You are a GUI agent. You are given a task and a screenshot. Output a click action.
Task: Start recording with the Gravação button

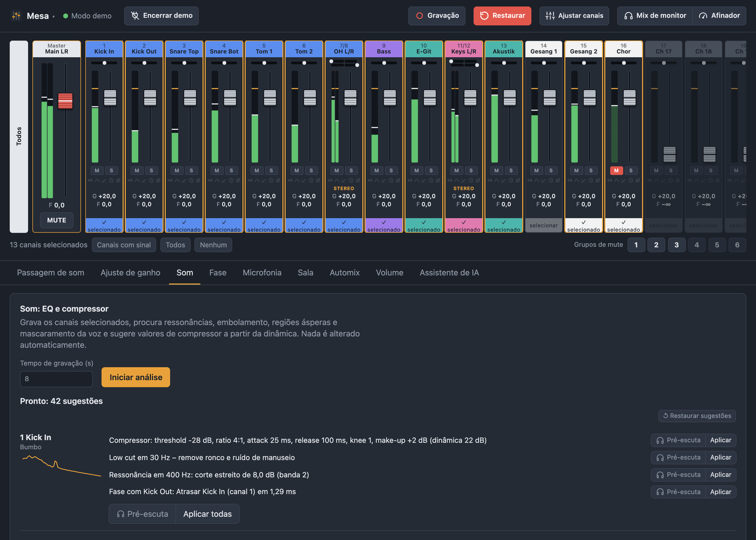437,16
